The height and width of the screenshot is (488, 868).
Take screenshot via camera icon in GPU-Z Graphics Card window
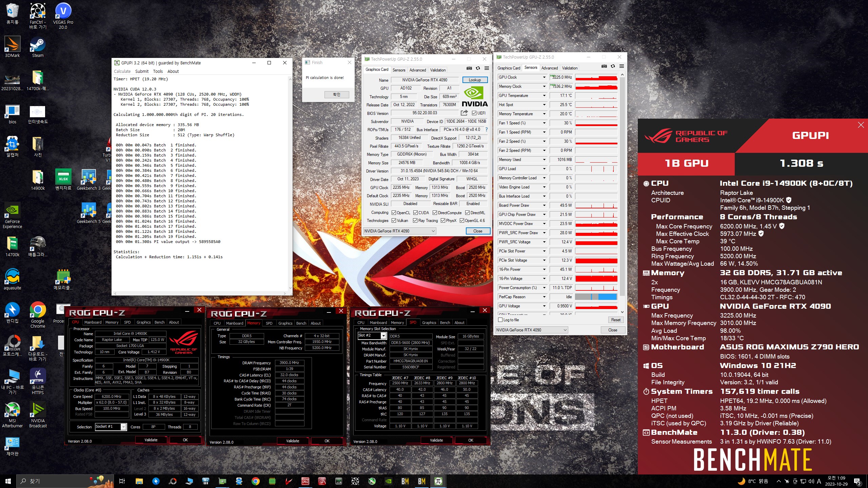(x=469, y=68)
